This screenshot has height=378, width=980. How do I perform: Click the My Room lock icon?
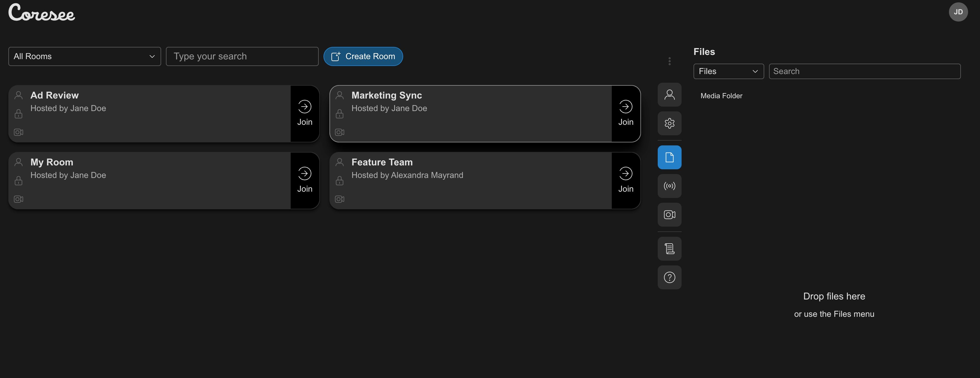point(19,180)
